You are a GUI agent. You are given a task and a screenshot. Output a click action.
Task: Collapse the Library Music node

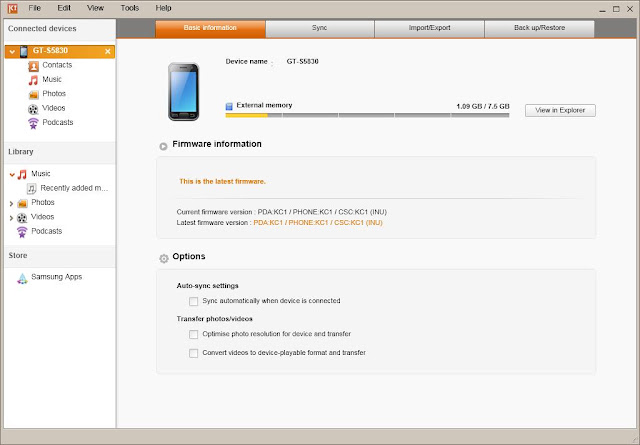click(12, 175)
